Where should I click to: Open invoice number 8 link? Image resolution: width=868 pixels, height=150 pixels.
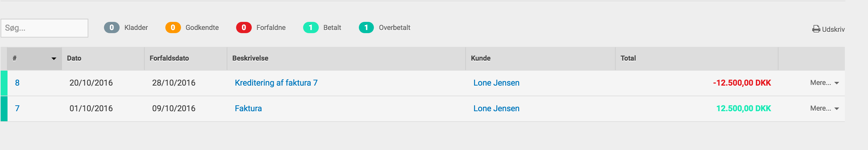[17, 83]
